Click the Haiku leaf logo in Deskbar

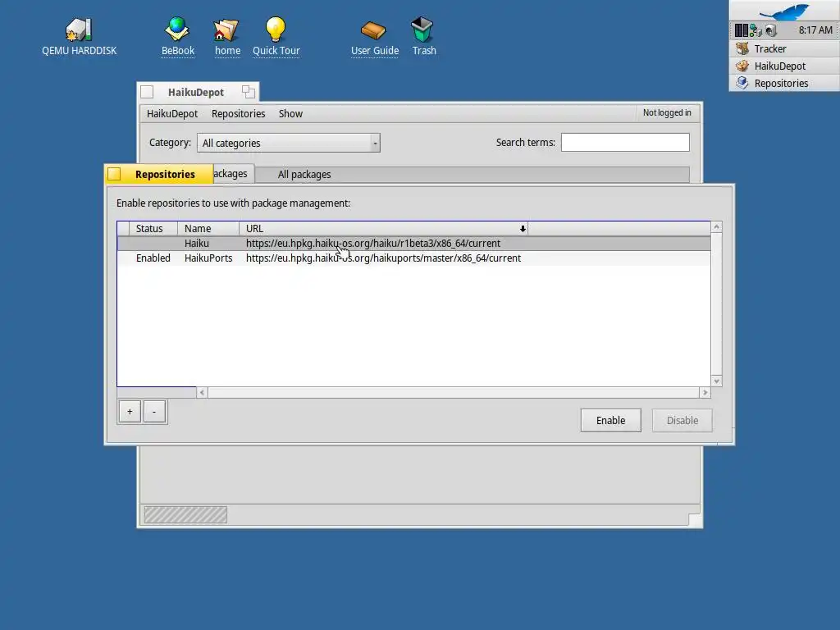[x=784, y=11]
